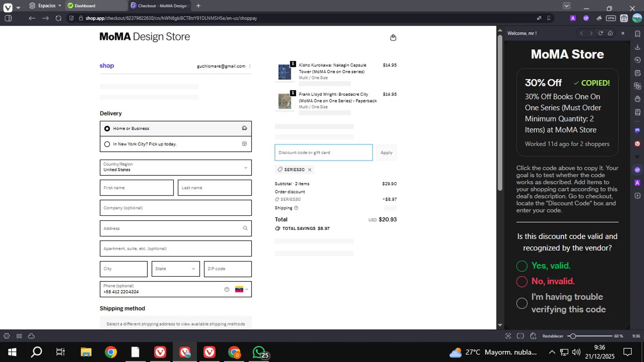Expand the tab list chevron in the title bar
Image resolution: width=644 pixels, height=362 pixels.
tap(567, 6)
